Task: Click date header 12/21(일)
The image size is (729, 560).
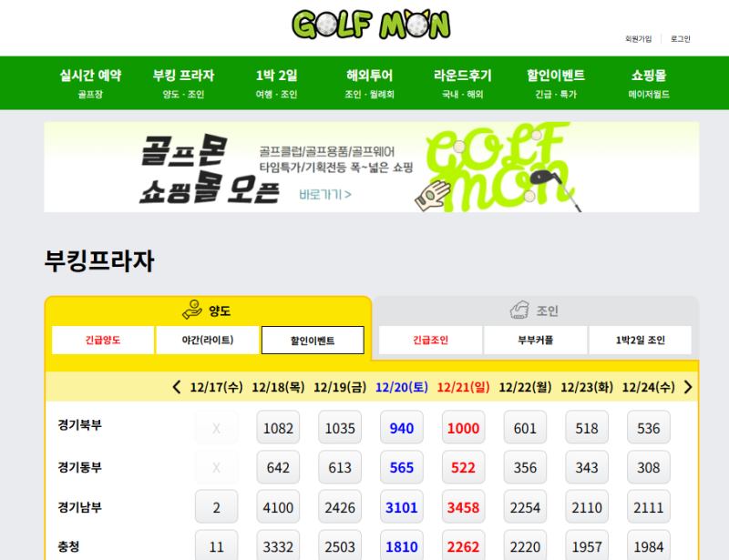Action: (464, 387)
